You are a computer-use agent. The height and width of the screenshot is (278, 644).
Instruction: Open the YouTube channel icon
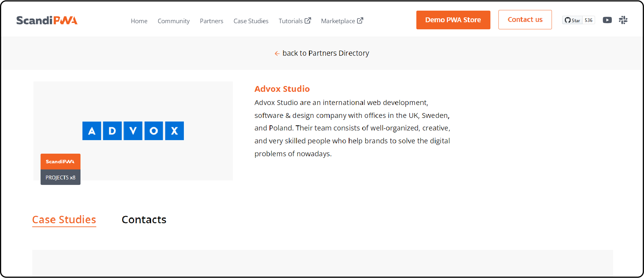click(x=607, y=20)
